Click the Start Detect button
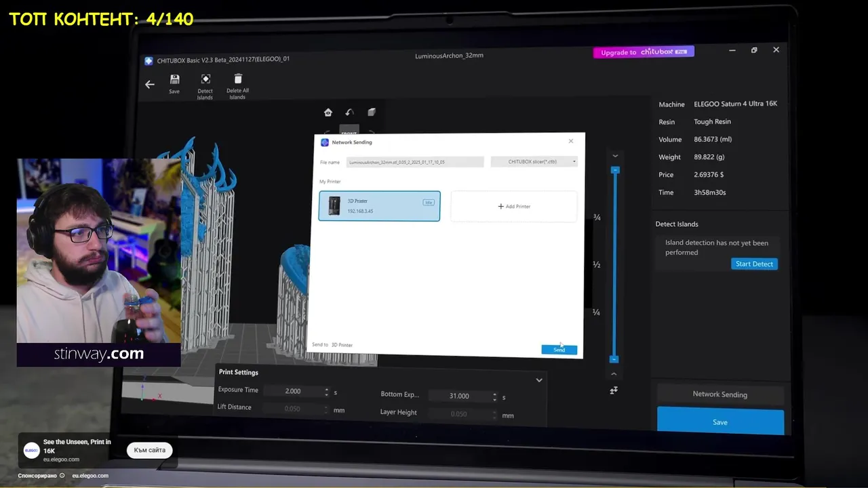Image resolution: width=868 pixels, height=488 pixels. (x=754, y=264)
